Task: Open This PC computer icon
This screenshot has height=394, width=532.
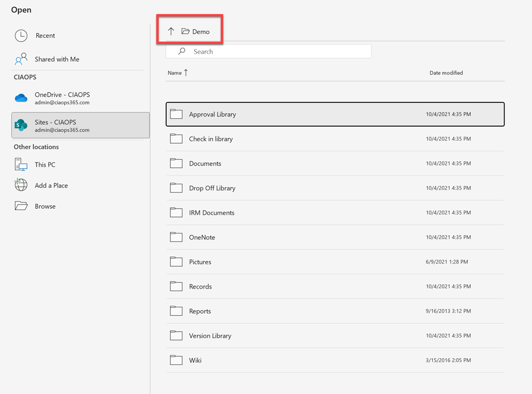Action: pyautogui.click(x=21, y=165)
